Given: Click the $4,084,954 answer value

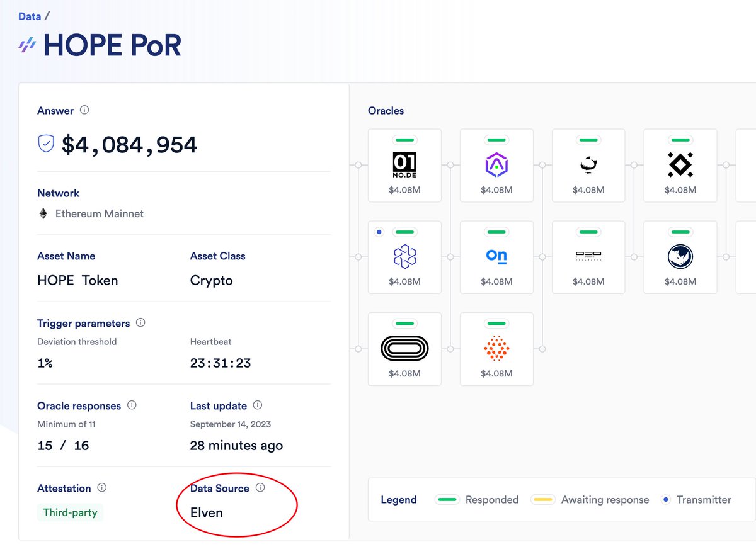Looking at the screenshot, I should click(130, 145).
